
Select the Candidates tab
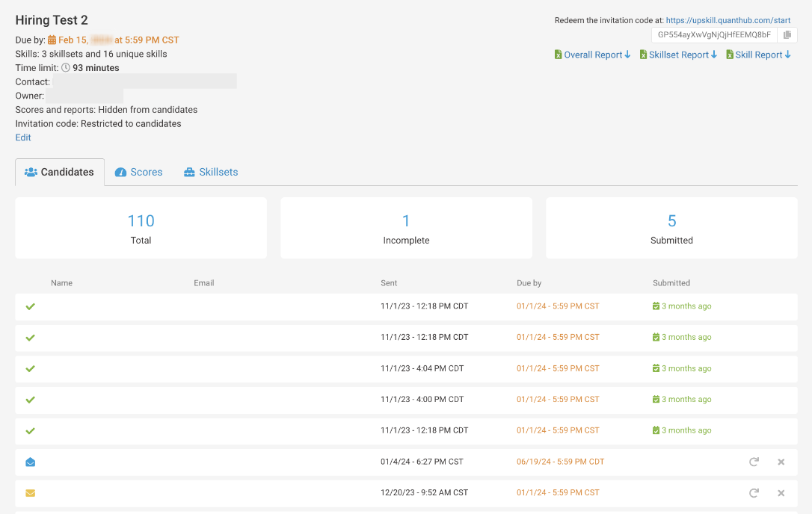[60, 172]
